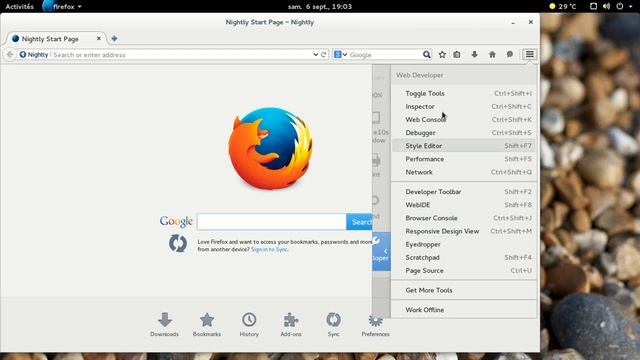
Task: Click the sync arrows icon beside Firefox message
Action: 178,244
